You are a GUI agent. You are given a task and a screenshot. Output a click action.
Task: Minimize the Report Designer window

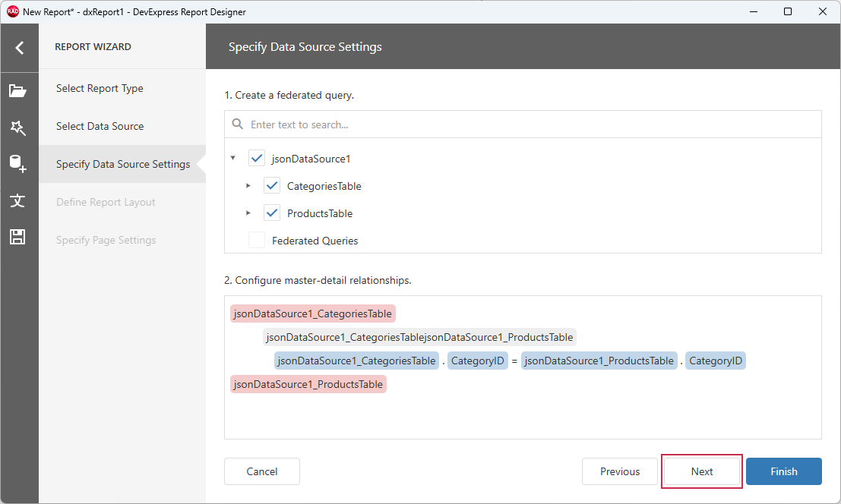[x=754, y=11]
